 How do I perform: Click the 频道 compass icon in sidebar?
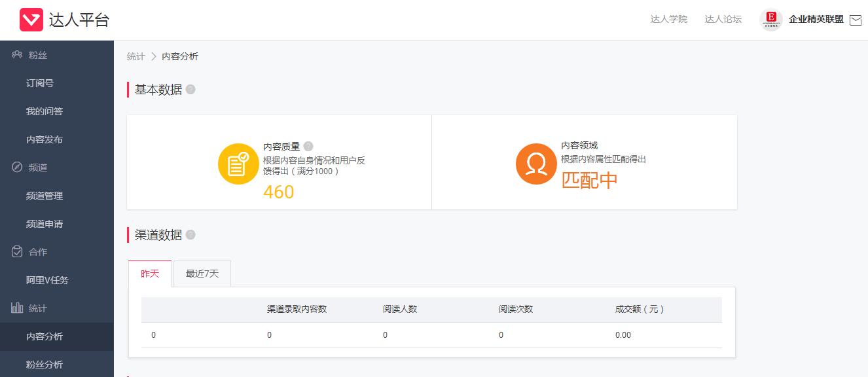(x=16, y=167)
